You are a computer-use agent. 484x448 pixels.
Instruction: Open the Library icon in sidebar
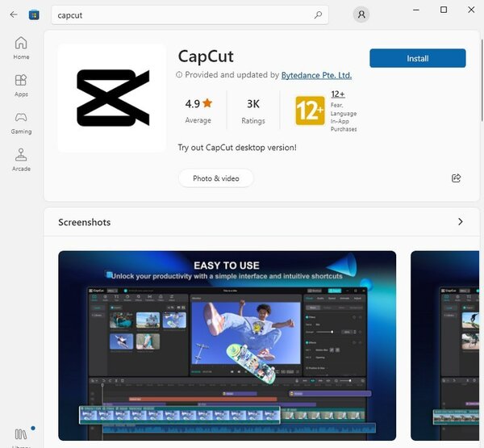tap(21, 436)
